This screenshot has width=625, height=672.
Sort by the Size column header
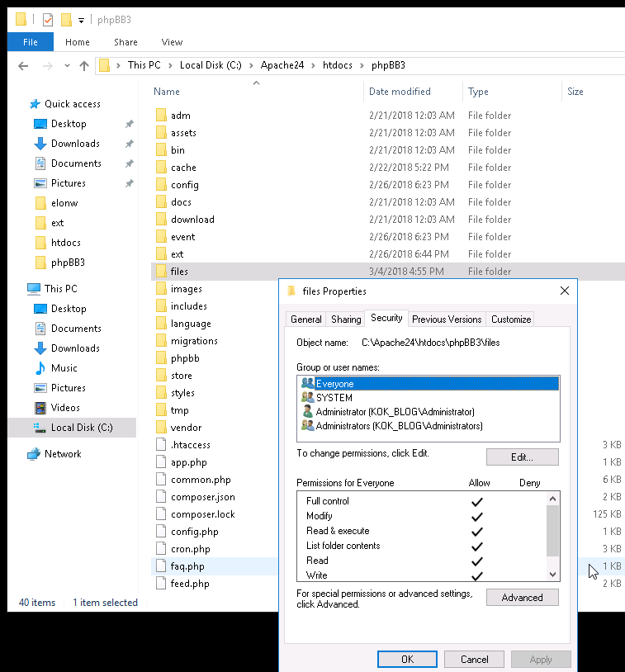tap(575, 92)
